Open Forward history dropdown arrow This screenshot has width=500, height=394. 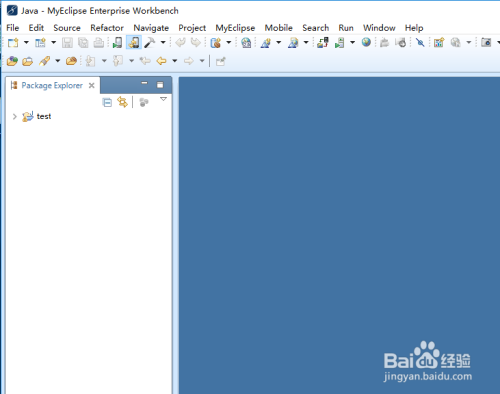pos(202,61)
